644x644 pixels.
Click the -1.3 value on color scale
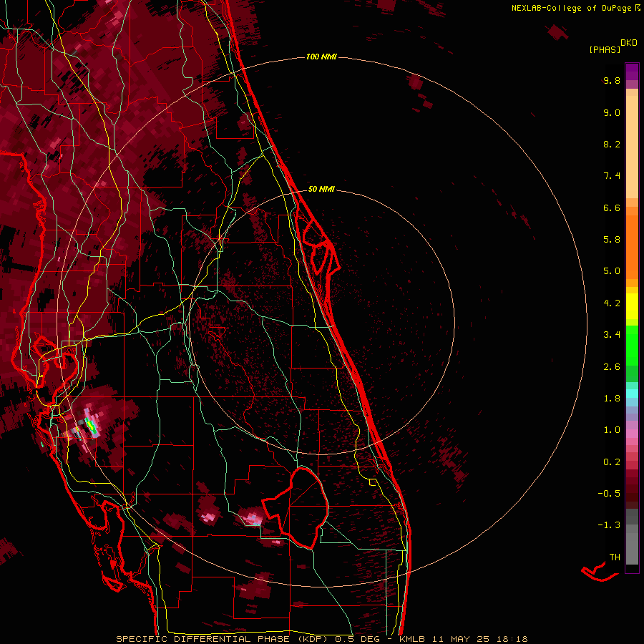coord(609,525)
